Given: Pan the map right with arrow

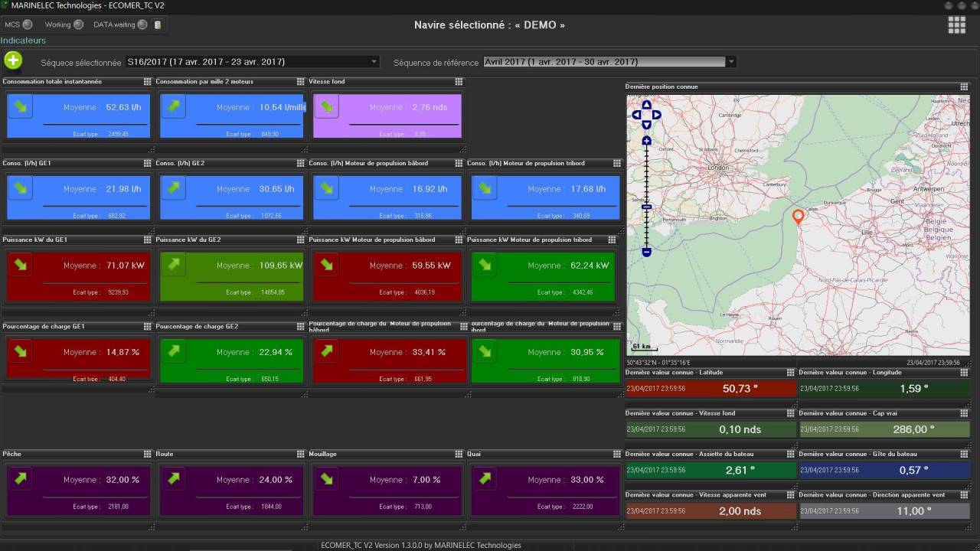Looking at the screenshot, I should pyautogui.click(x=657, y=115).
